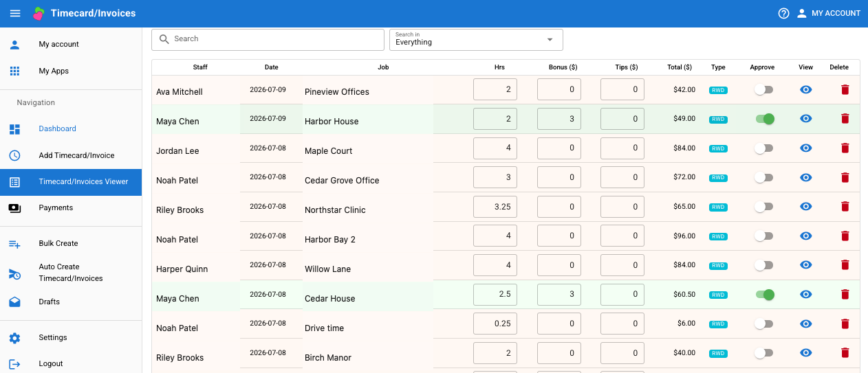View Jordan Lee Maple Court timecard
868x373 pixels.
pos(806,148)
